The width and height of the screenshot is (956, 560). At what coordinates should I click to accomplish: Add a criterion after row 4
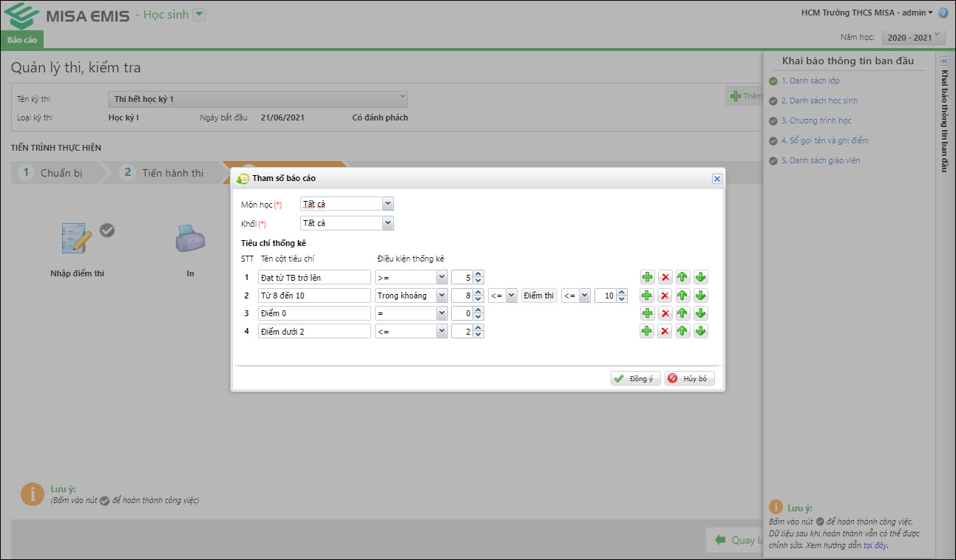pos(647,332)
